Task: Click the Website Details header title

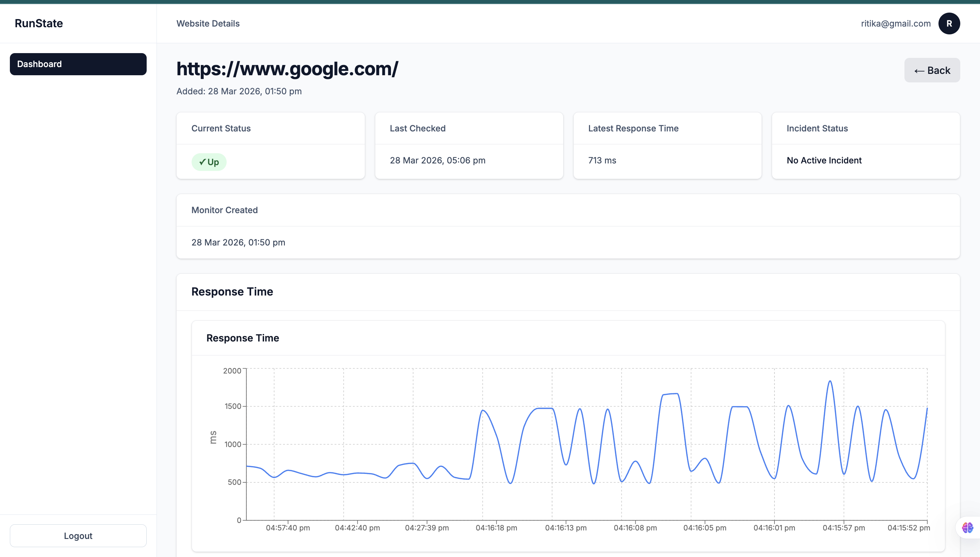Action: coord(208,23)
